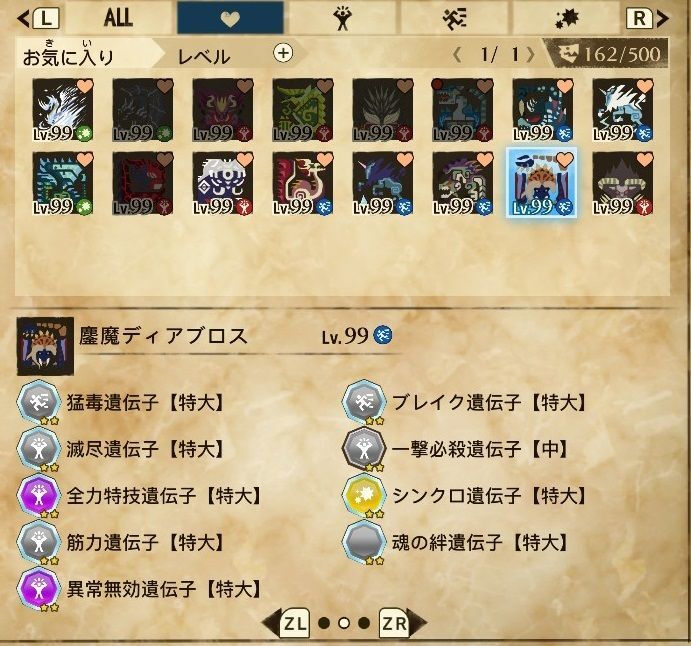
Task: Select the technical type burst icon tab
Action: coord(566,18)
